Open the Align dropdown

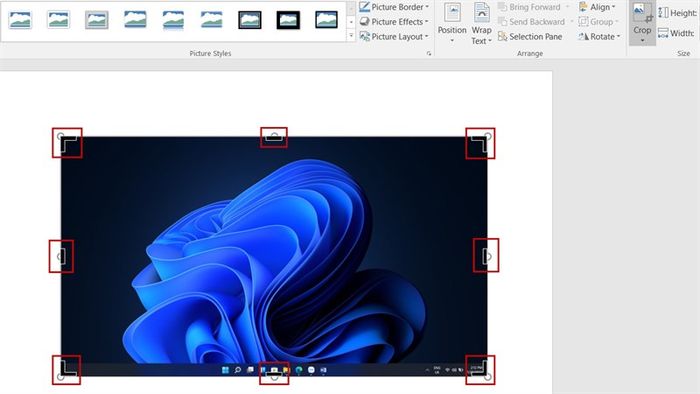[x=597, y=7]
